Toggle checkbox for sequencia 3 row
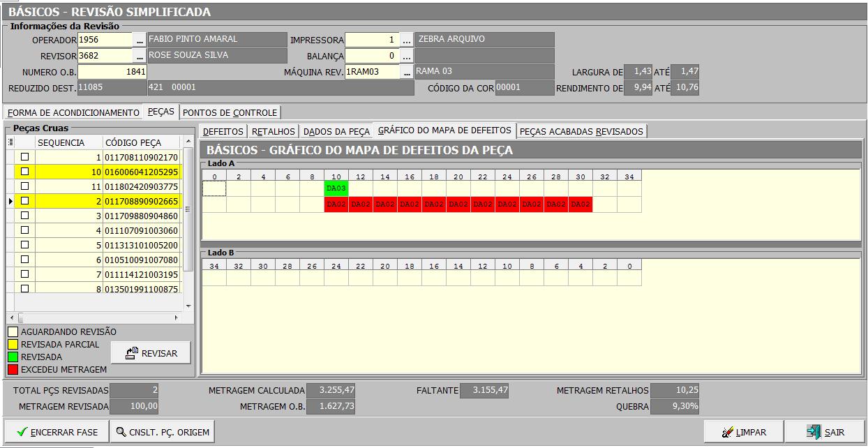 [x=25, y=216]
